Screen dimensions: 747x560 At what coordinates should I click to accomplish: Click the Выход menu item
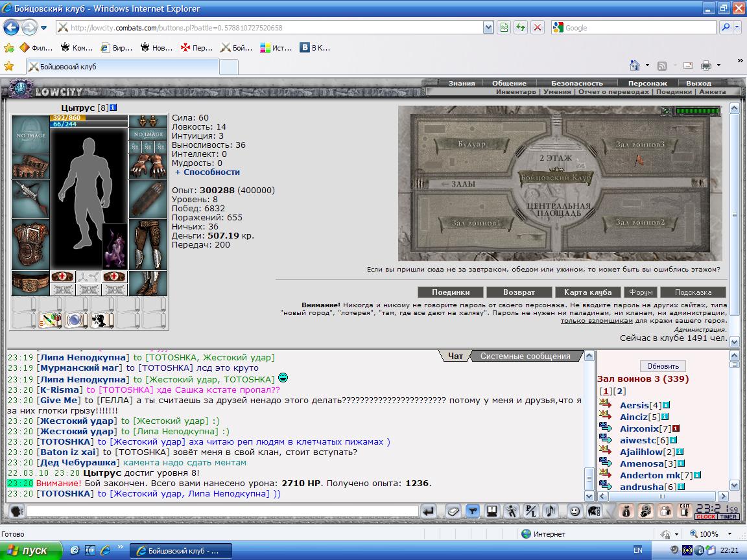click(698, 83)
